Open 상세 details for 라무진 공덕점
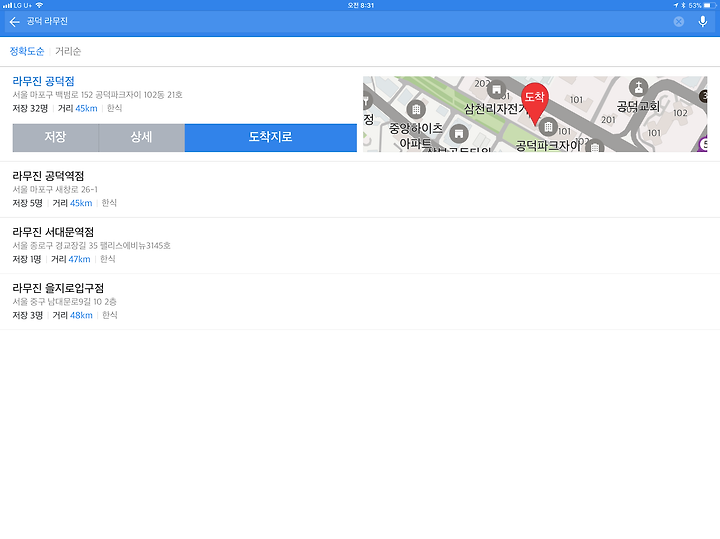The height and width of the screenshot is (539, 720). [141, 137]
